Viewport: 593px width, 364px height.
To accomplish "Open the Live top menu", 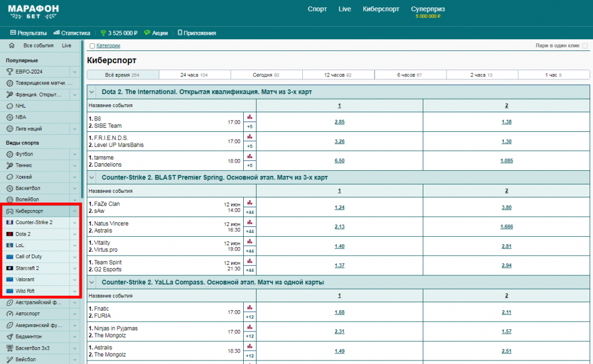I will tap(345, 9).
